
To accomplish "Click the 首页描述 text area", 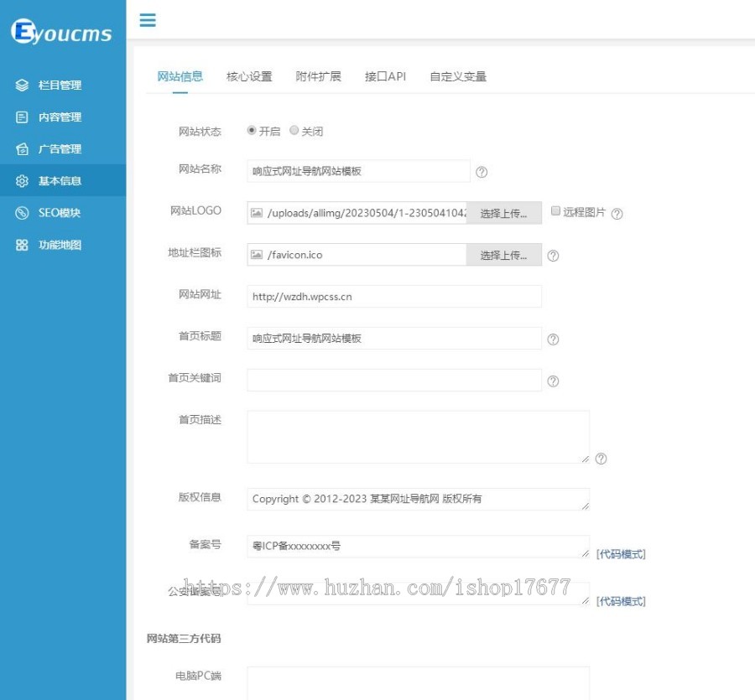I will (x=418, y=437).
